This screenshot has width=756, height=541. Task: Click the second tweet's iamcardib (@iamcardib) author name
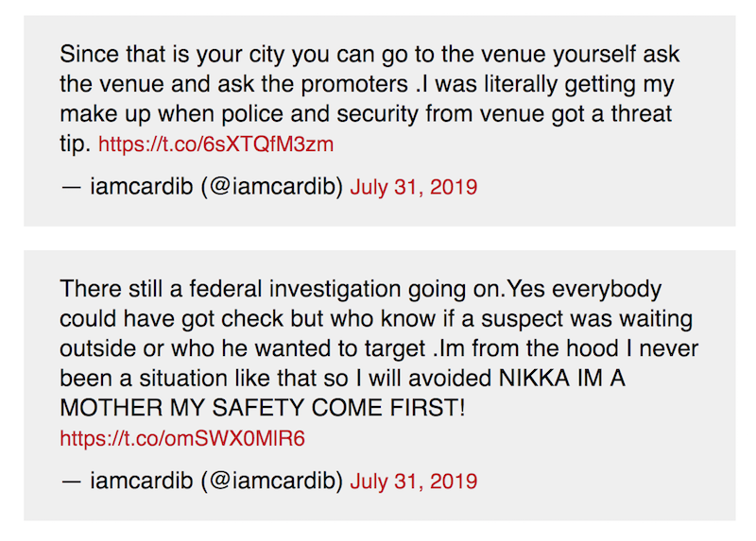tap(215, 482)
